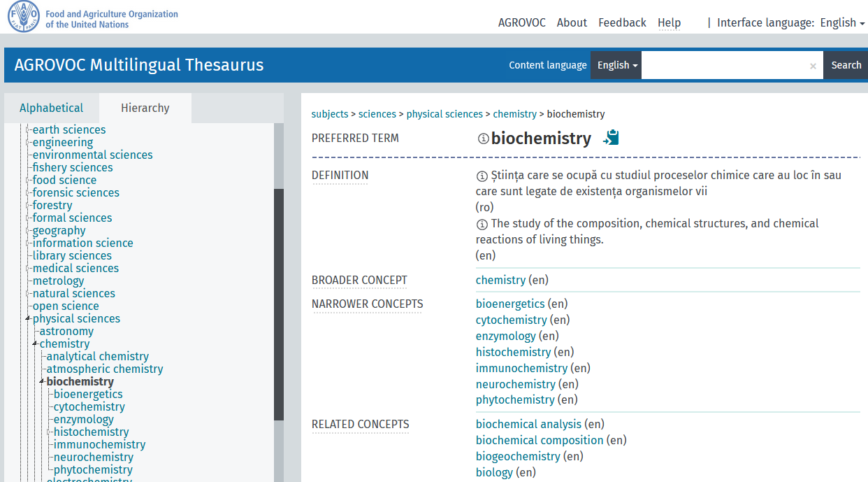This screenshot has width=868, height=482.
Task: Open the About menu item
Action: click(x=572, y=22)
